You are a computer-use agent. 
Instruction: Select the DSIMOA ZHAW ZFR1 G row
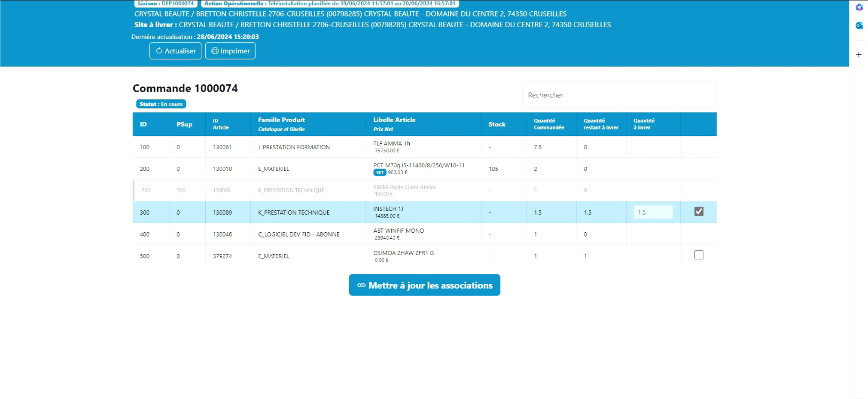click(403, 253)
